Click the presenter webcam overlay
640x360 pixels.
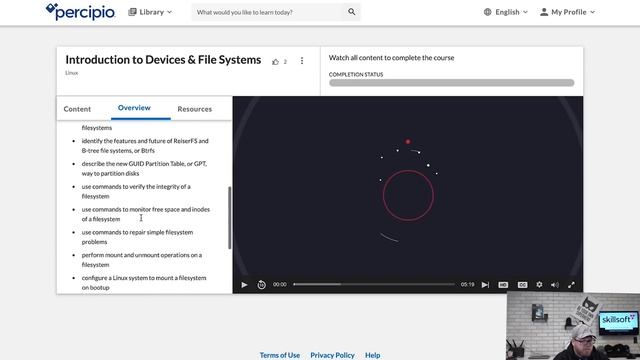pos(573,326)
